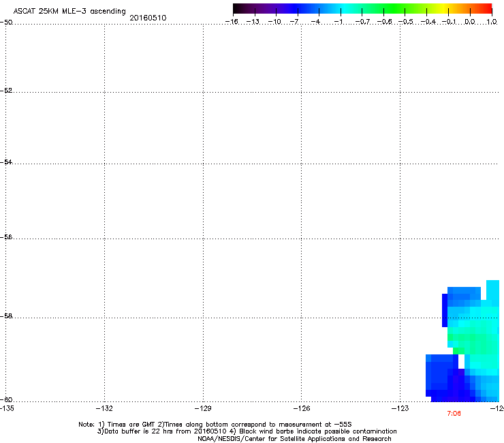
Task: Click the latitude label -50
Action: (6, 22)
